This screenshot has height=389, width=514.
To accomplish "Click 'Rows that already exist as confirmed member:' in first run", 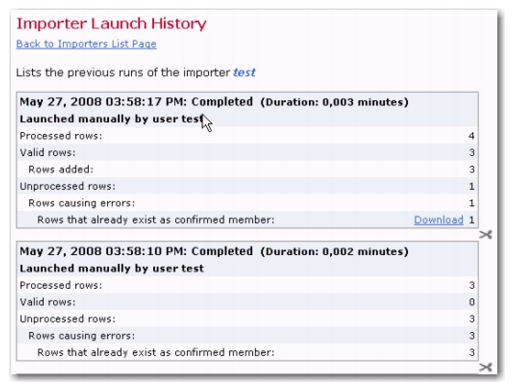I will 156,220.
